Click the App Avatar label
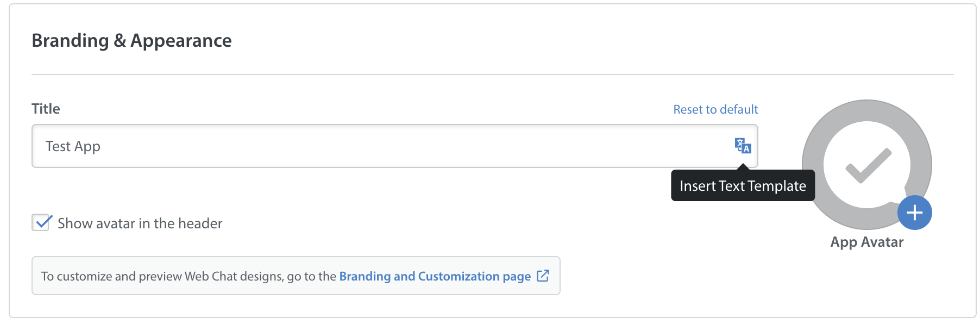 point(867,242)
